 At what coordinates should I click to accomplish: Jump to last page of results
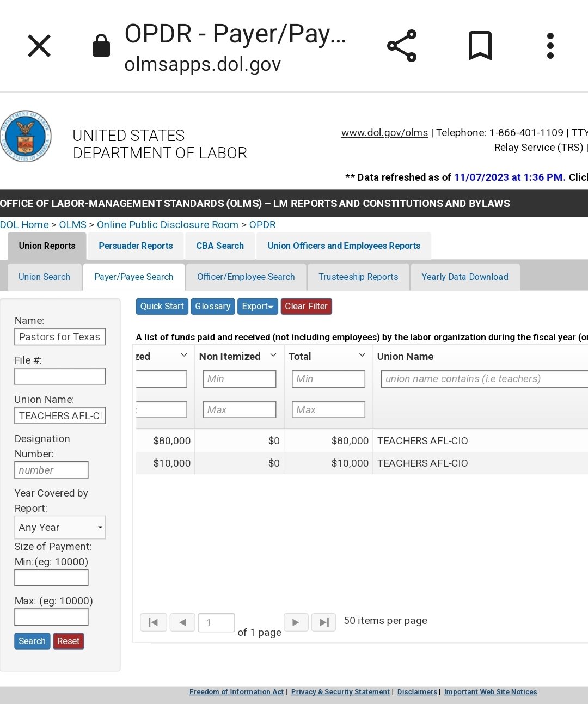[324, 622]
